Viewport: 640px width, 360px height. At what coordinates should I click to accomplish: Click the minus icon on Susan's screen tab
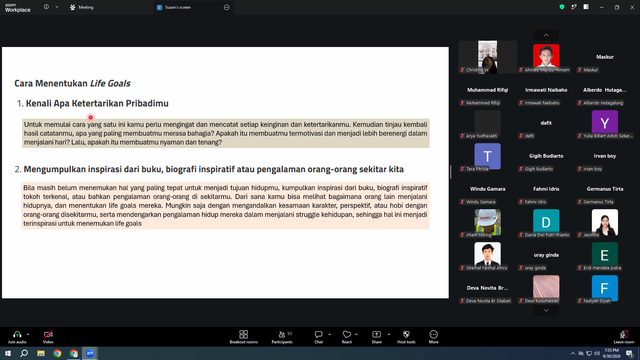pos(227,7)
